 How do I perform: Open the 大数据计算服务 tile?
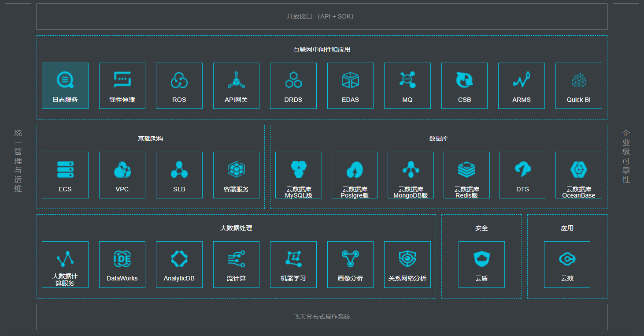coord(65,265)
